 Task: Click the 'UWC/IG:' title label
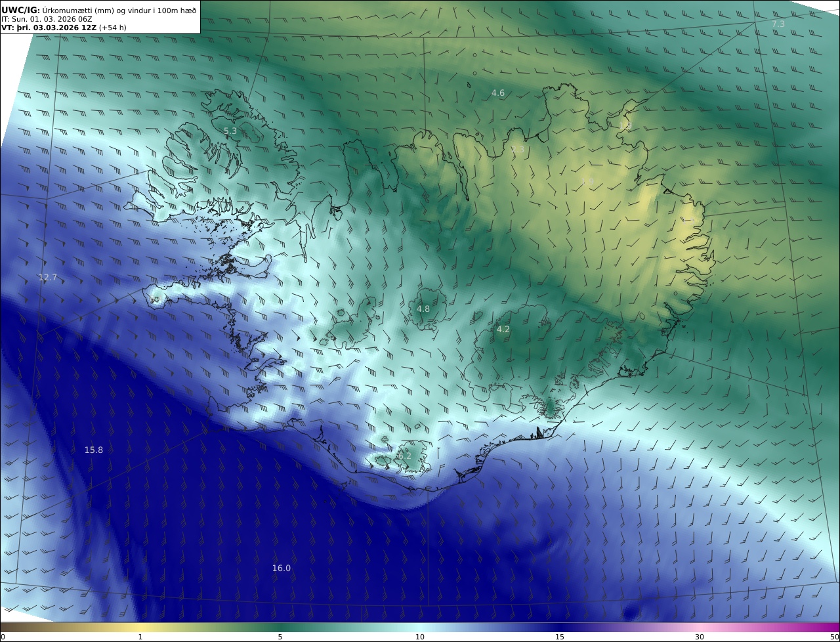pyautogui.click(x=21, y=10)
